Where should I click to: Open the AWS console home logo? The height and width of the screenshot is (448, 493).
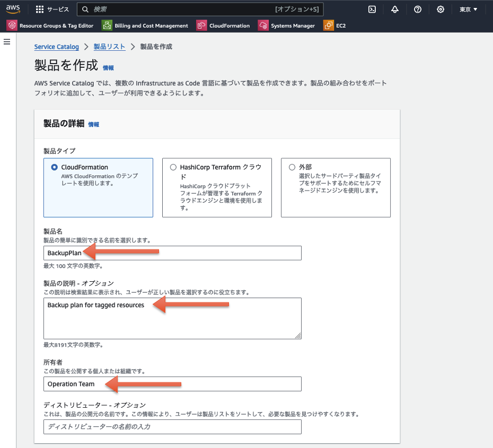pos(13,8)
